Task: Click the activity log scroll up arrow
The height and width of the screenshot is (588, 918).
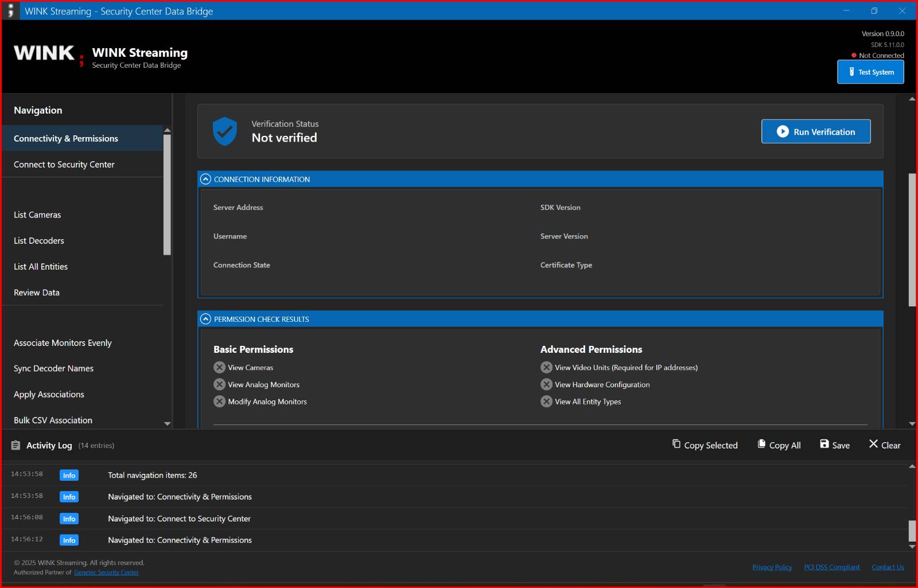Action: click(912, 466)
